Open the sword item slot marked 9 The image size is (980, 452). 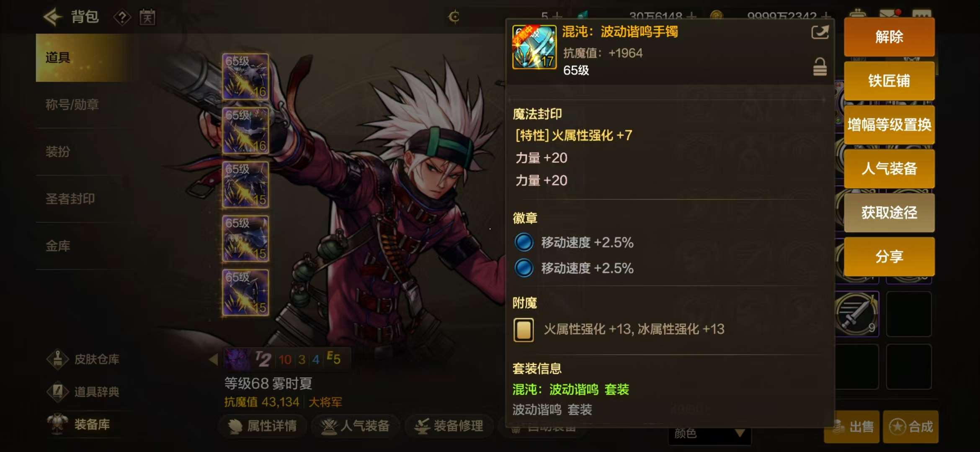(x=857, y=314)
